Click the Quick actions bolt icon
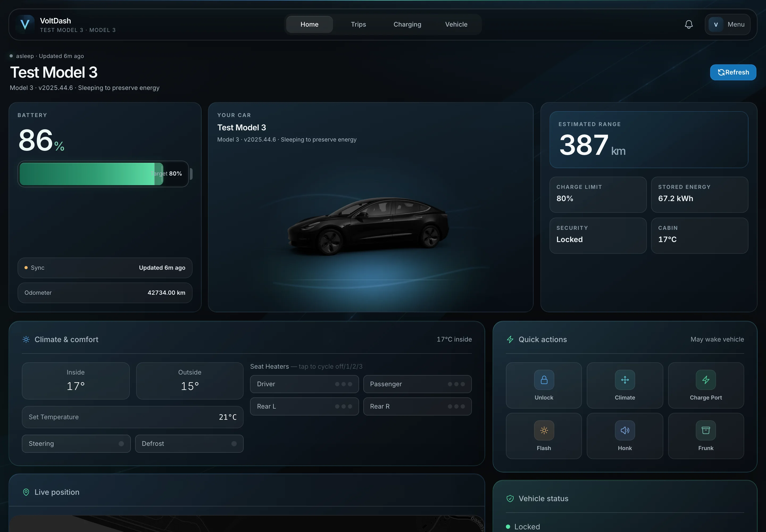The height and width of the screenshot is (532, 766). point(510,339)
